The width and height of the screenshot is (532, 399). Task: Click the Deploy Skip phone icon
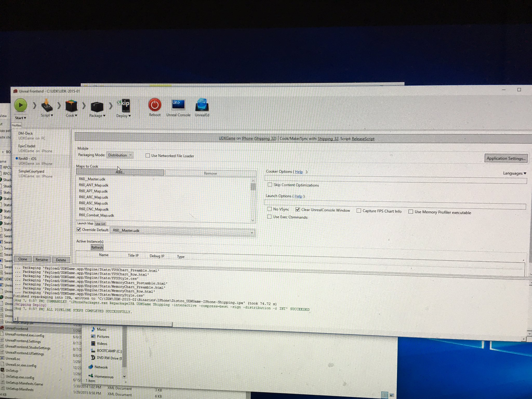tap(123, 106)
